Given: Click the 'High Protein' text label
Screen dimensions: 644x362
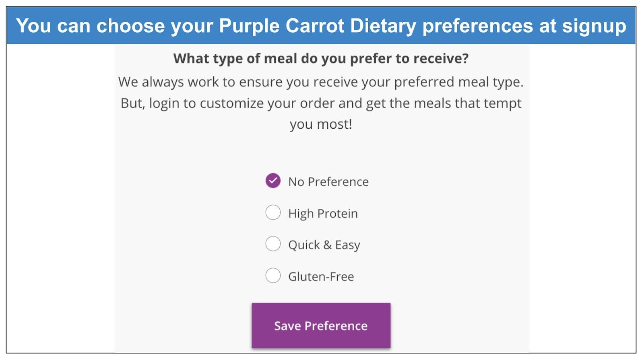Looking at the screenshot, I should pos(323,214).
